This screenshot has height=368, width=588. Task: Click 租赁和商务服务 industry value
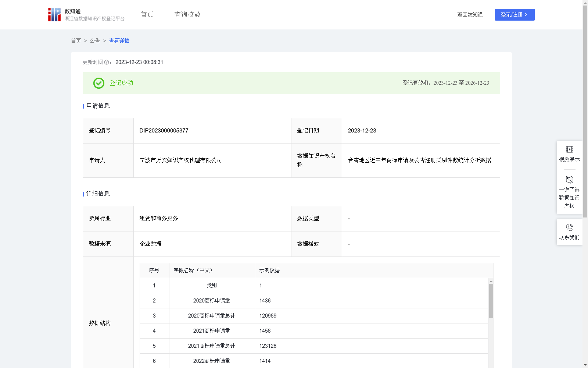(x=159, y=219)
